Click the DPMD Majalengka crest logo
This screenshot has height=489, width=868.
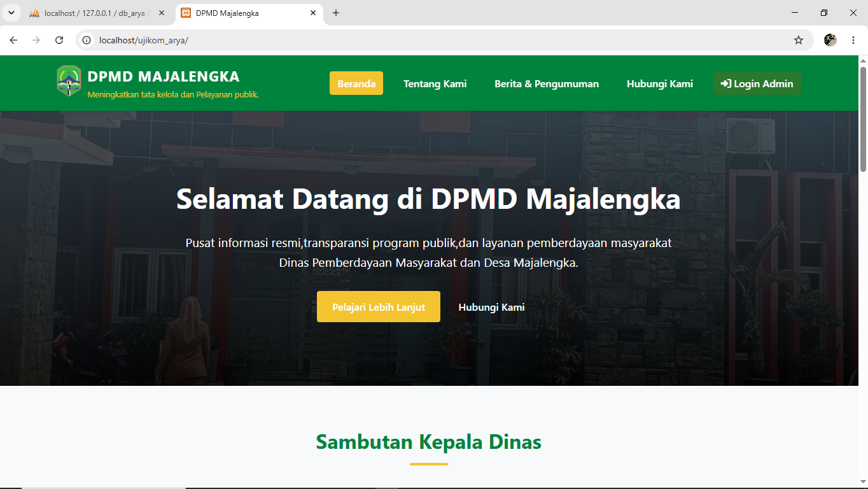click(69, 81)
